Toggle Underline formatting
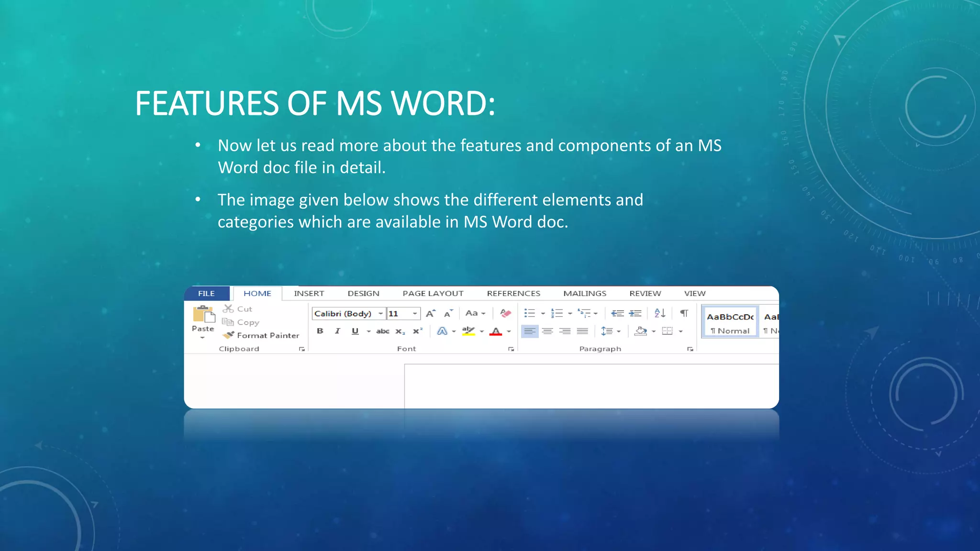980x551 pixels. (355, 331)
